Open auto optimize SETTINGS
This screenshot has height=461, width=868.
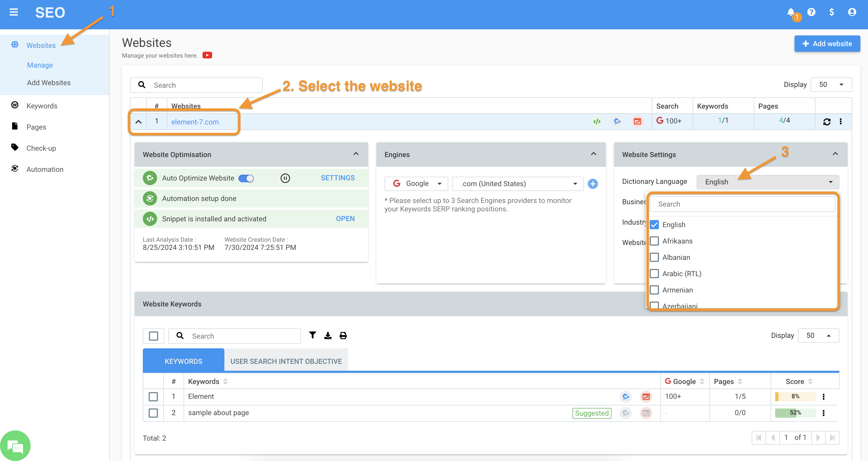pyautogui.click(x=338, y=178)
